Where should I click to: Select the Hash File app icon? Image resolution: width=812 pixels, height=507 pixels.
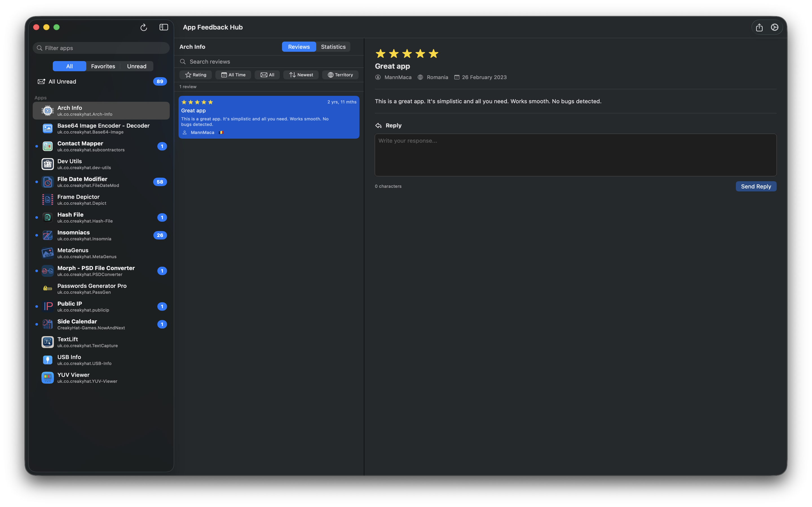47,217
